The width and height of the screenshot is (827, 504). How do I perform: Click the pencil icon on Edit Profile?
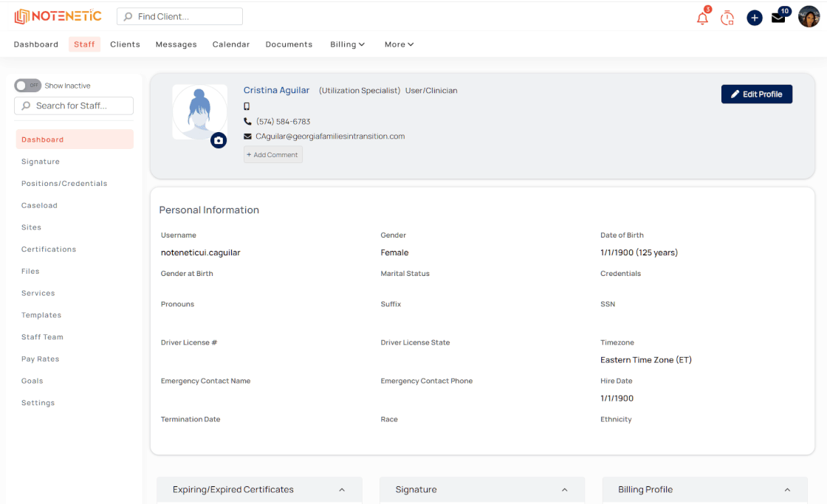[735, 94]
